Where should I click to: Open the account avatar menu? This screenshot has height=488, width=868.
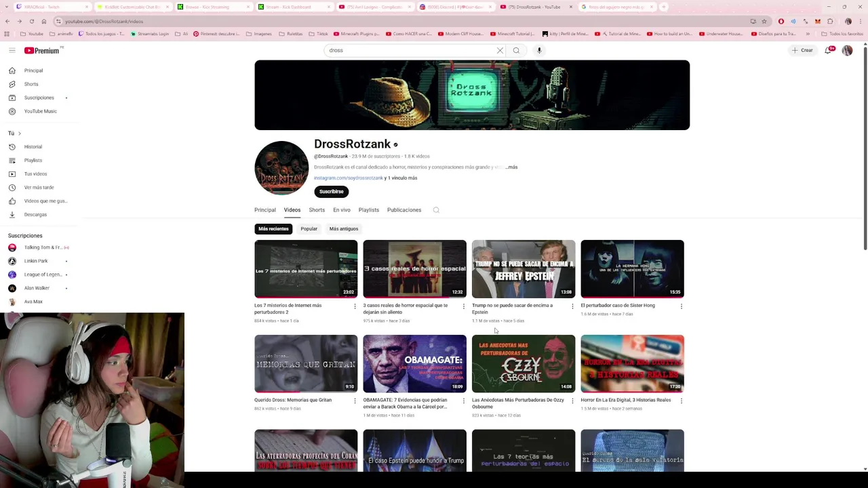click(847, 50)
